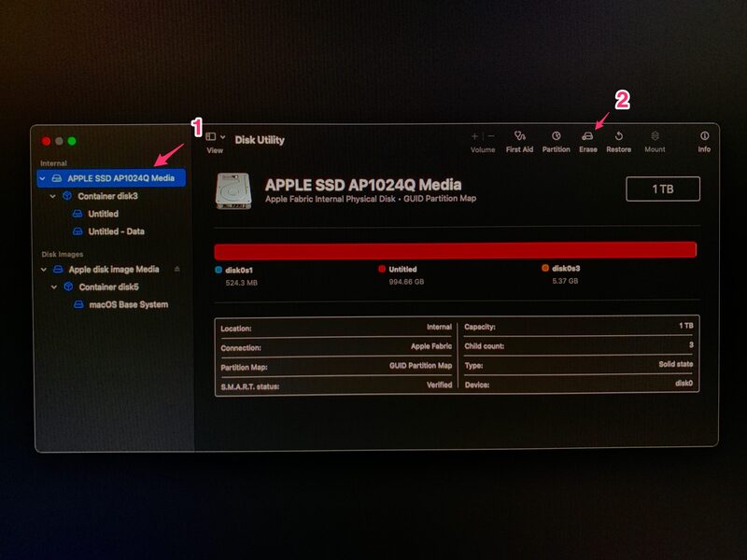Eject Apple disk image Media

pos(177,269)
